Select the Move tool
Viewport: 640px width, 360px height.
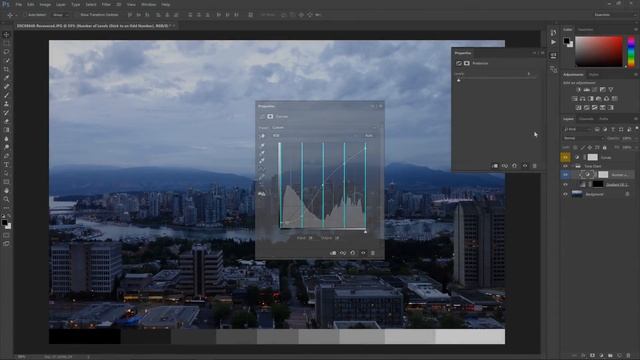point(6,35)
